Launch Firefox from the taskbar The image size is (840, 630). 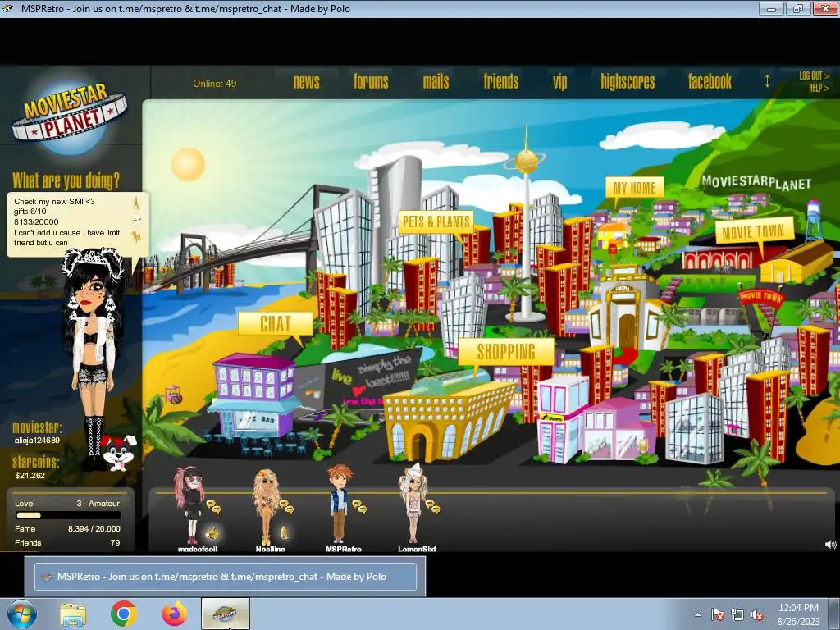click(x=175, y=614)
